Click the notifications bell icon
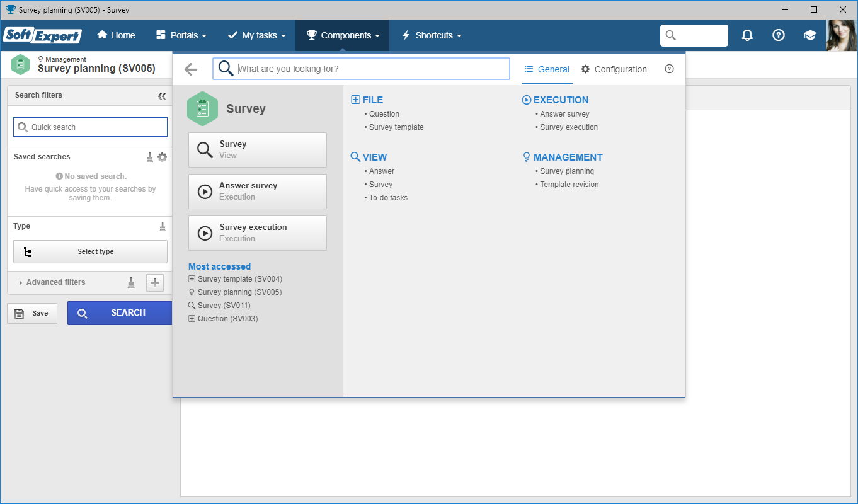The height and width of the screenshot is (504, 858). (x=747, y=35)
